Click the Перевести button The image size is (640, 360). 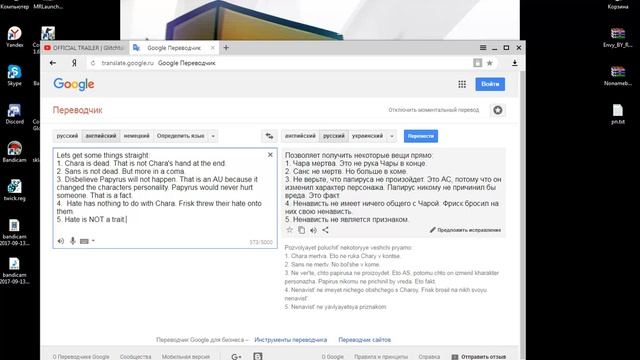pyautogui.click(x=421, y=136)
